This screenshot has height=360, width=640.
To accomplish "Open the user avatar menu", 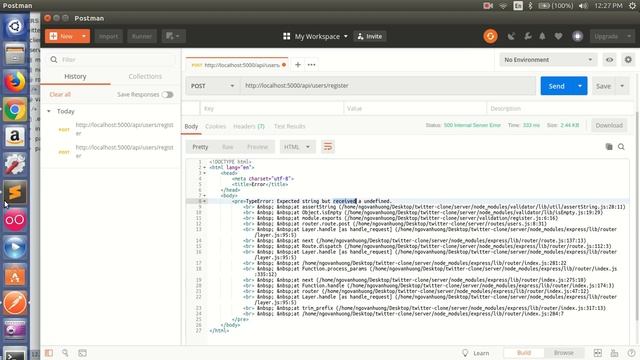I will coord(577,36).
